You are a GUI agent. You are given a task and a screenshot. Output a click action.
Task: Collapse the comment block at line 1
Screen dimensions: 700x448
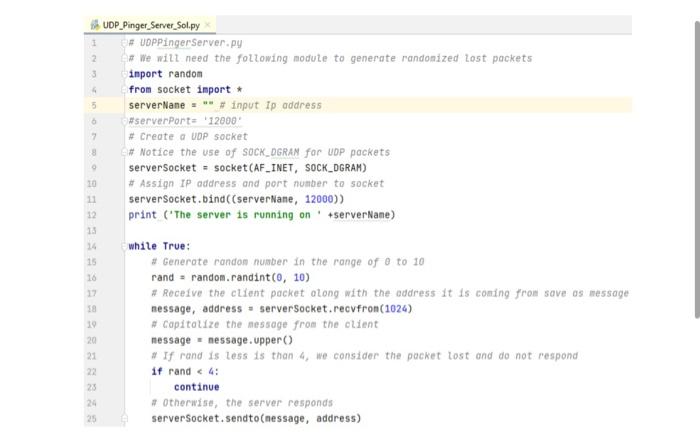click(124, 43)
